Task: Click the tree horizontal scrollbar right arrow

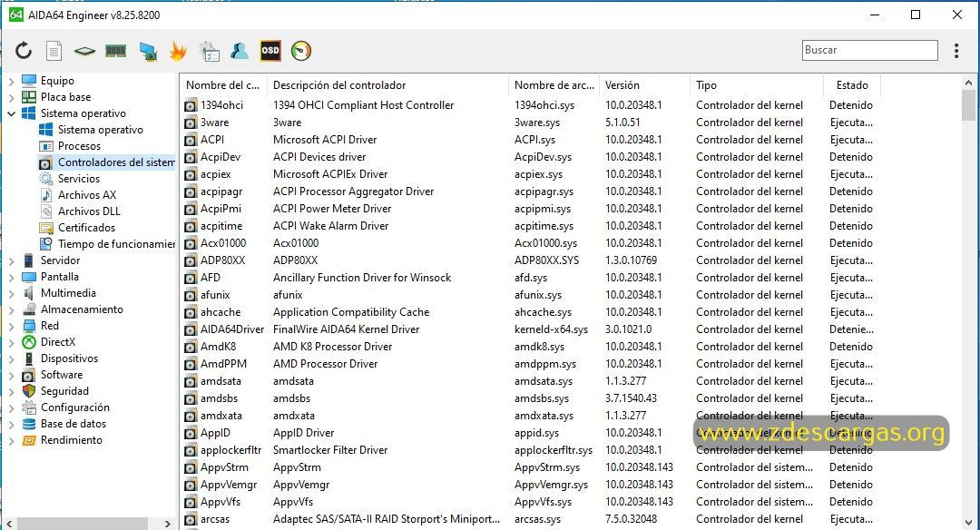Action: tap(167, 524)
